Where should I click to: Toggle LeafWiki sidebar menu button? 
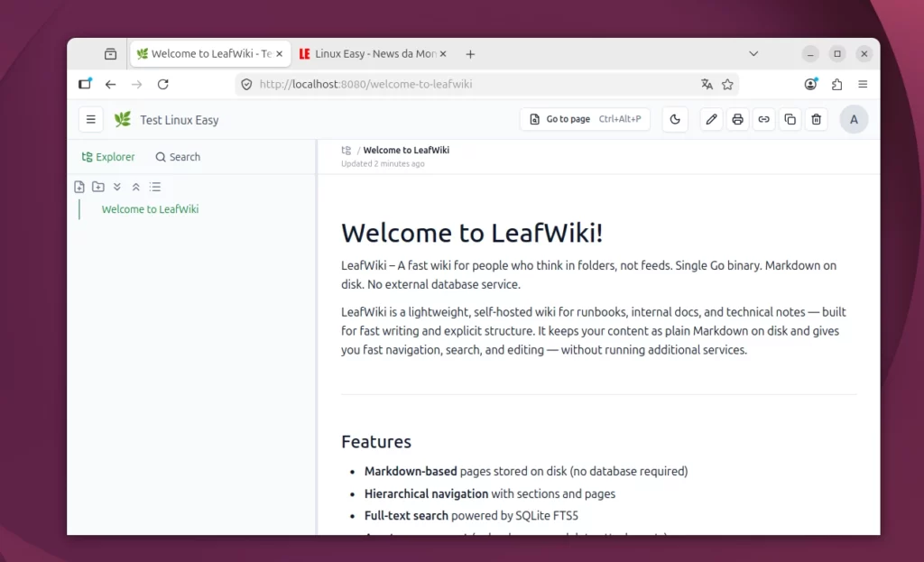[91, 120]
